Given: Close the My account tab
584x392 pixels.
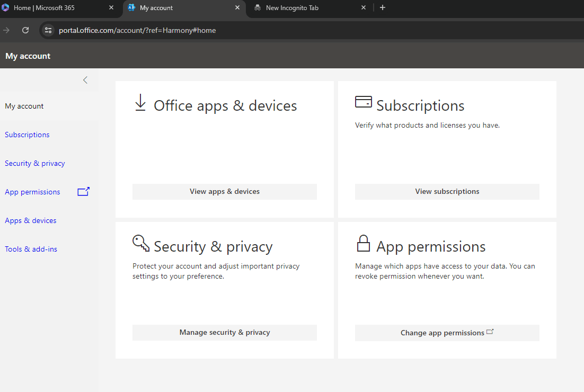Looking at the screenshot, I should (237, 7).
